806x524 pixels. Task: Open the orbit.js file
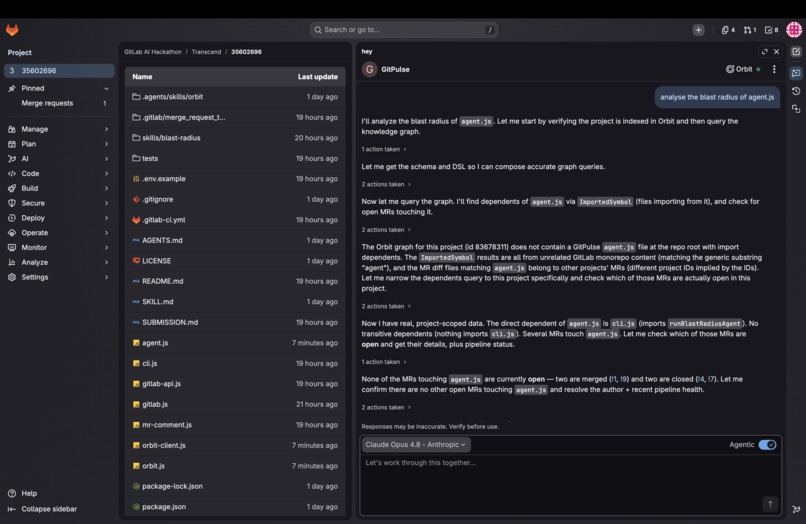tap(153, 466)
